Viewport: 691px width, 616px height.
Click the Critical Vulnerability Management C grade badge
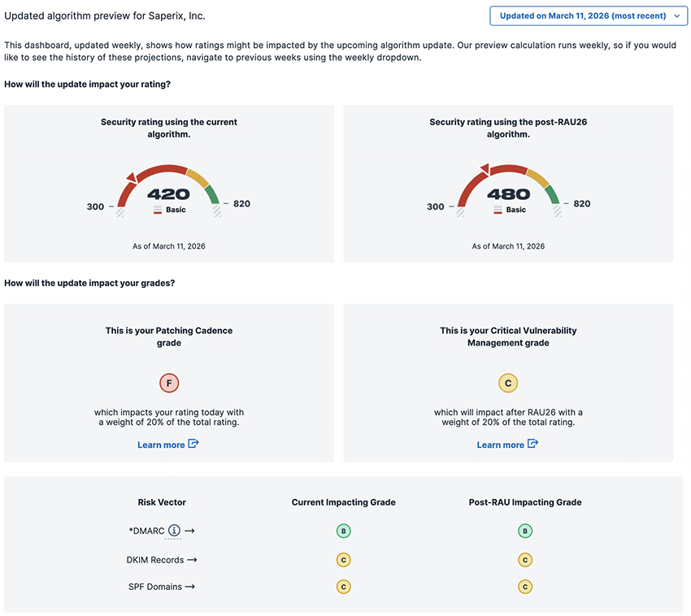(508, 384)
